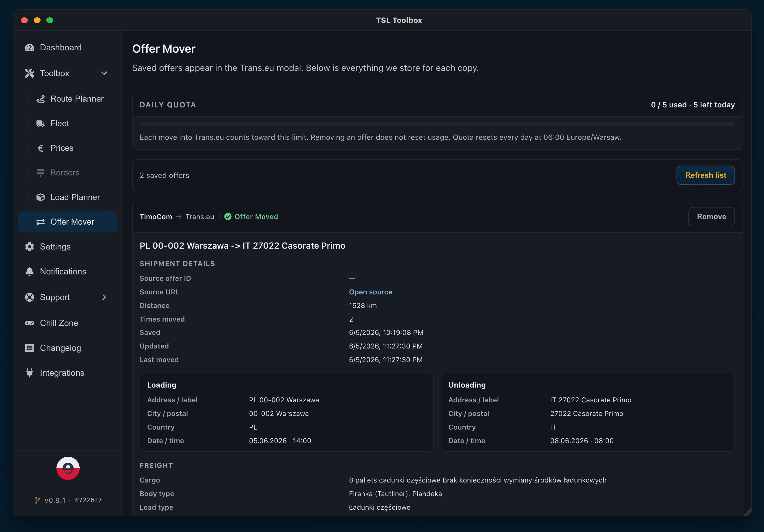Expand the Support submenu chevron
The image size is (764, 532).
pyautogui.click(x=104, y=297)
